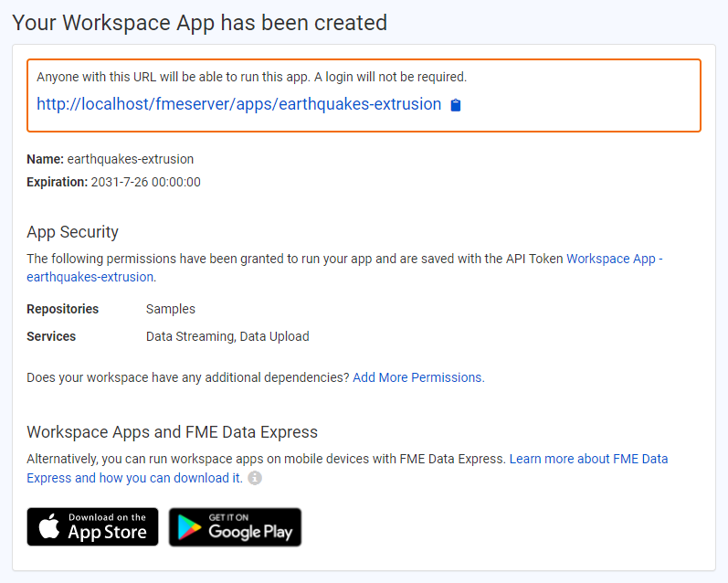Copy the app URL with the clipboard icon
Viewport: 728px width, 583px height.
tap(456, 105)
